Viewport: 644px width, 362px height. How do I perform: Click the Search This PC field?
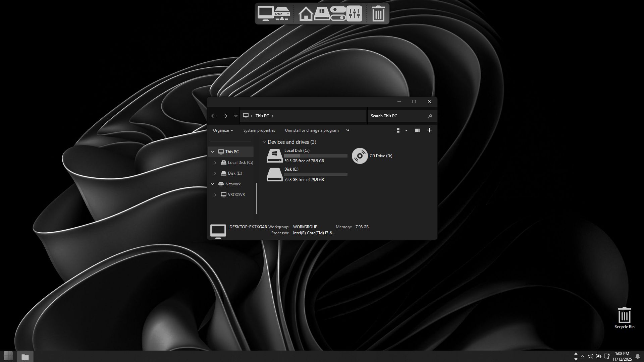pos(397,116)
